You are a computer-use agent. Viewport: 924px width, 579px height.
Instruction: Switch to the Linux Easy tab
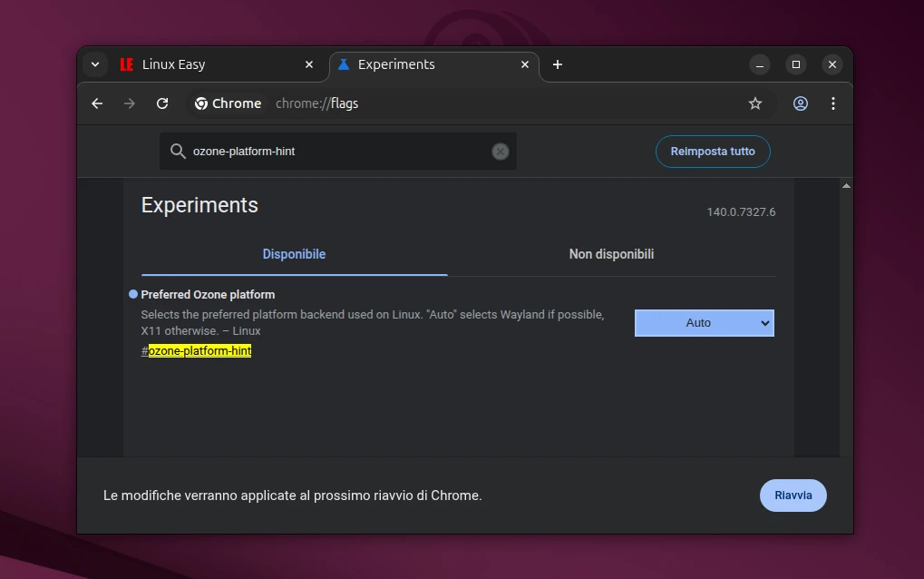coord(209,64)
